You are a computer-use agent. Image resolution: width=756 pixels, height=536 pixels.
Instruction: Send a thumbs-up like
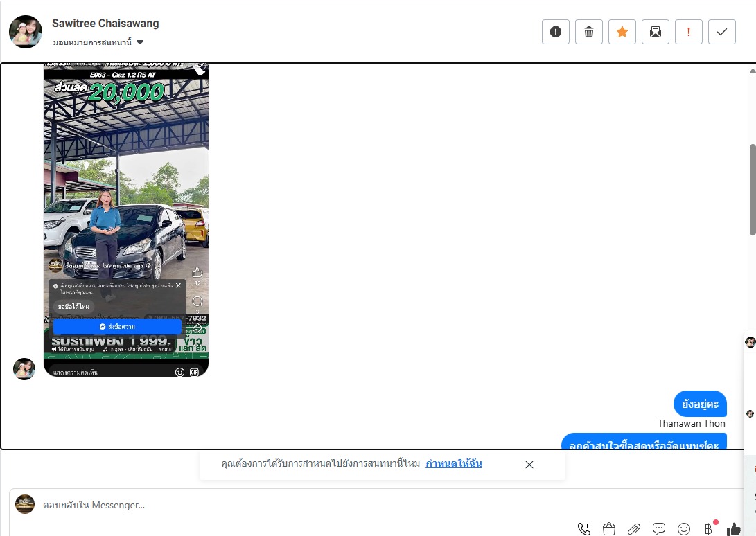pos(733,529)
